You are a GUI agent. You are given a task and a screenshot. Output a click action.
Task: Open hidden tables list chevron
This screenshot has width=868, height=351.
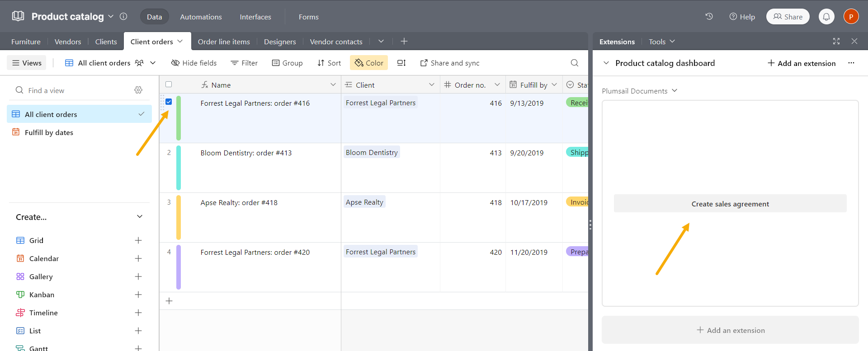pyautogui.click(x=381, y=41)
